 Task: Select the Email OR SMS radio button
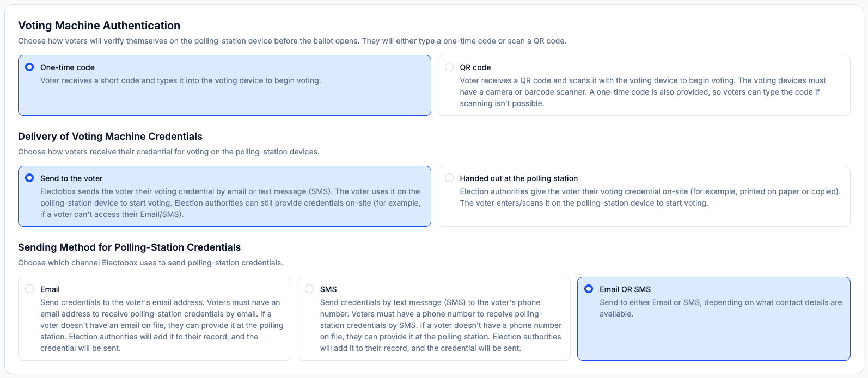[590, 289]
